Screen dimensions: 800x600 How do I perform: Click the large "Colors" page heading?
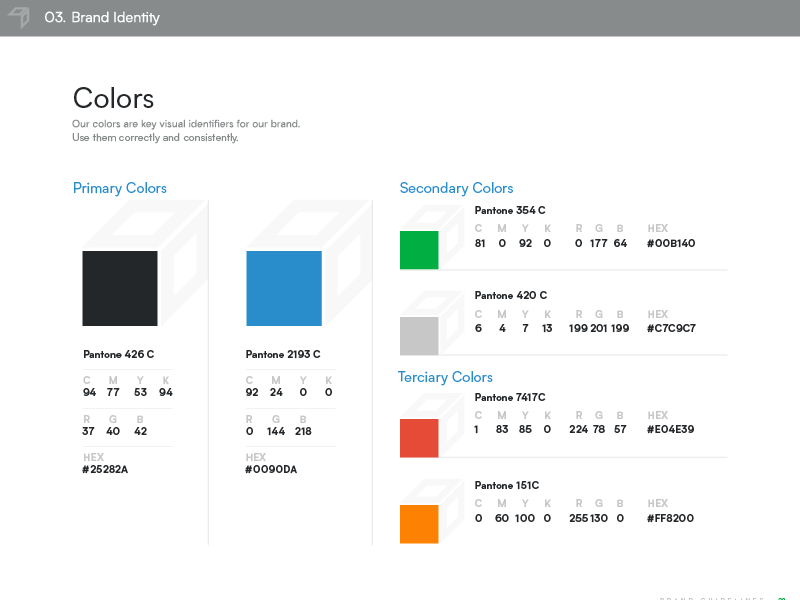tap(113, 98)
